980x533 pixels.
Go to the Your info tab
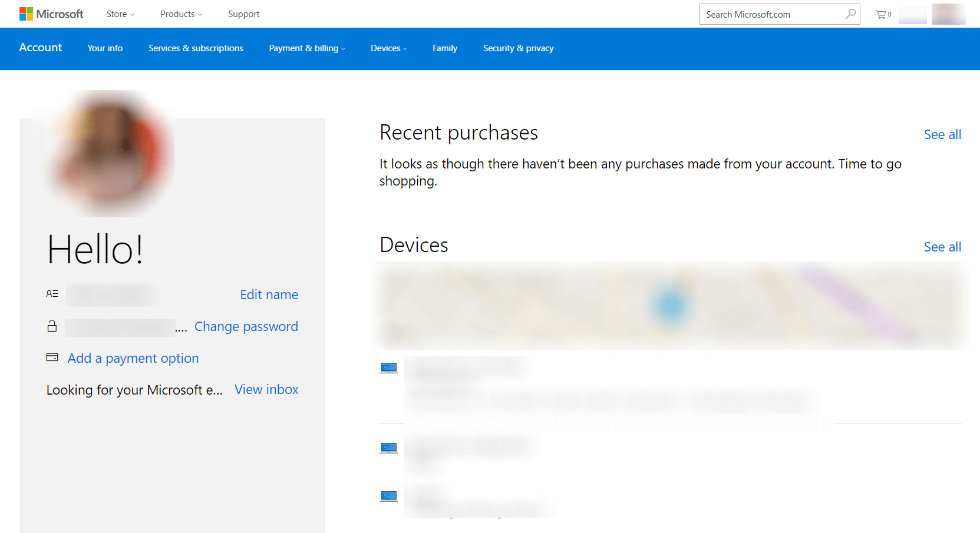tap(105, 48)
